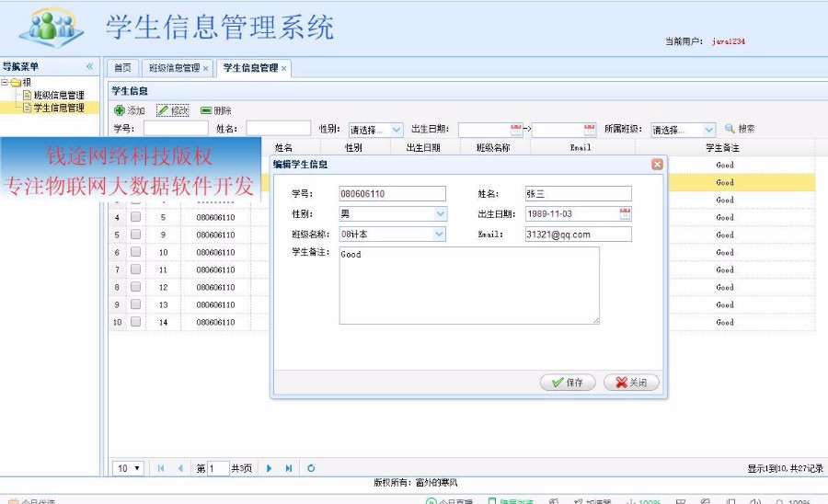Click the Email column header
Viewport: 828px width, 504px height.
[x=581, y=148]
